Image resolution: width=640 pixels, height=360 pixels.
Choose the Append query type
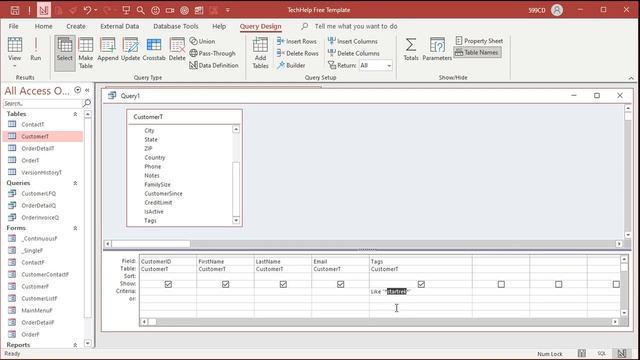[108, 50]
